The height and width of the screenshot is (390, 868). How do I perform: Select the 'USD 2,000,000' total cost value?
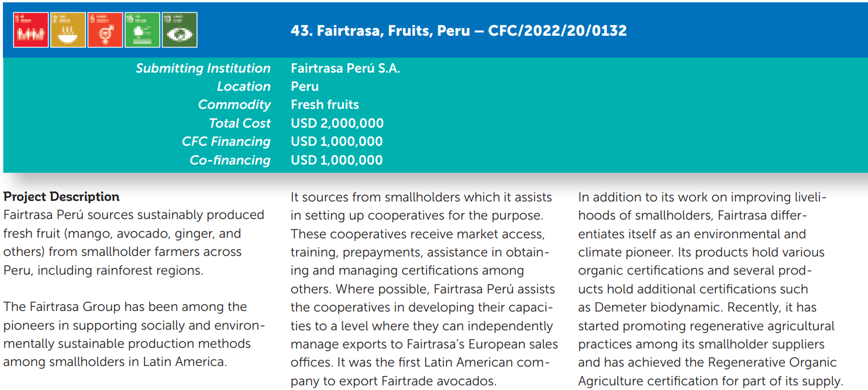click(337, 123)
